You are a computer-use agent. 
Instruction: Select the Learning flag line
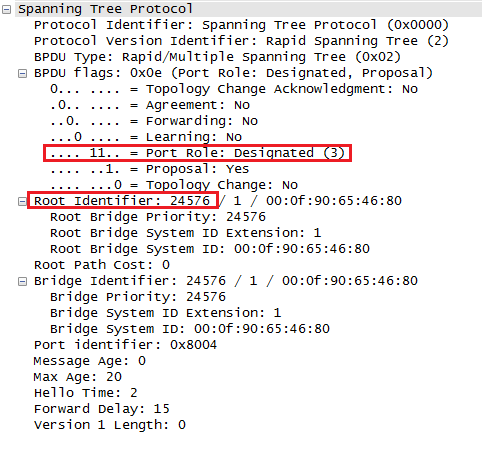[146, 137]
